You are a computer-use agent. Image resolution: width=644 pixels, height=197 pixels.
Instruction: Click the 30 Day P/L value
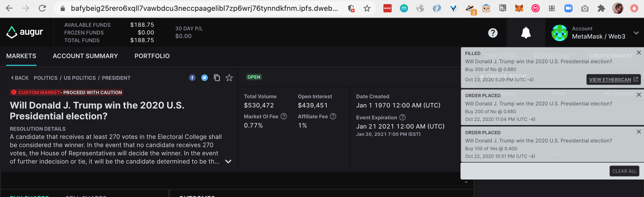(183, 36)
